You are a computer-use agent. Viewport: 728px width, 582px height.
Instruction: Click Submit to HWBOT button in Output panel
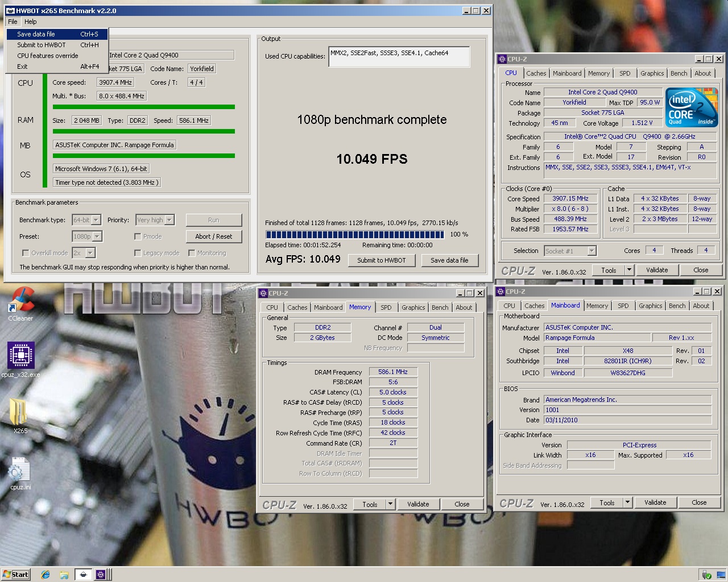point(381,260)
